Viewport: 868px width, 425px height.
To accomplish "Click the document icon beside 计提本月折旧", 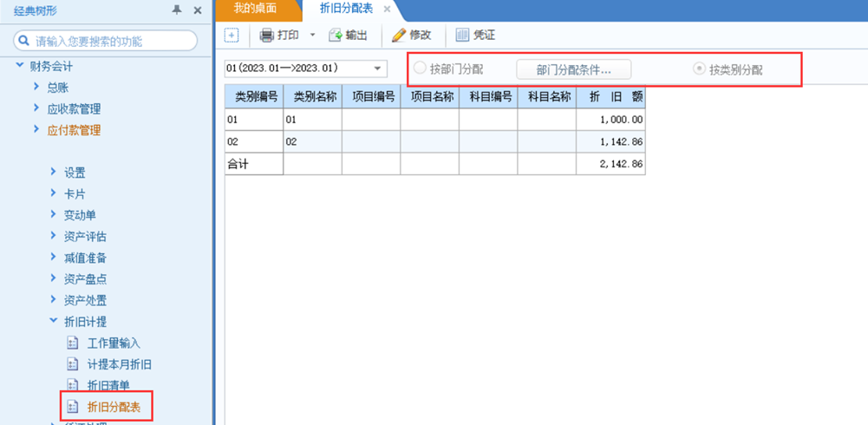I will 72,364.
